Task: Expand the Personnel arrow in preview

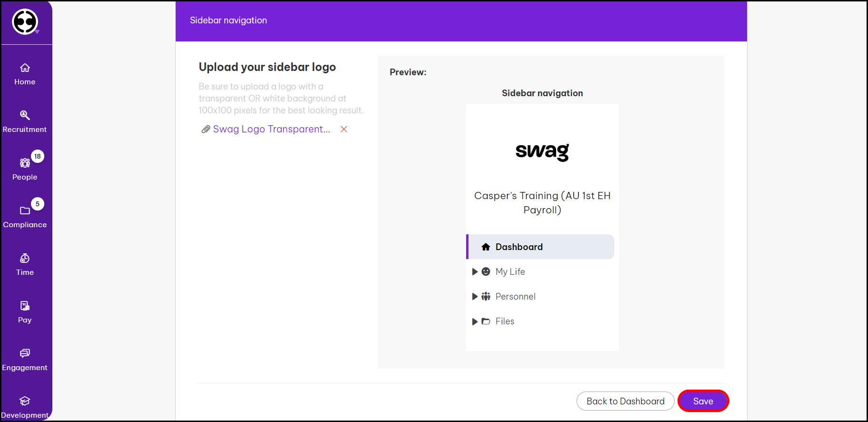Action: pos(475,296)
